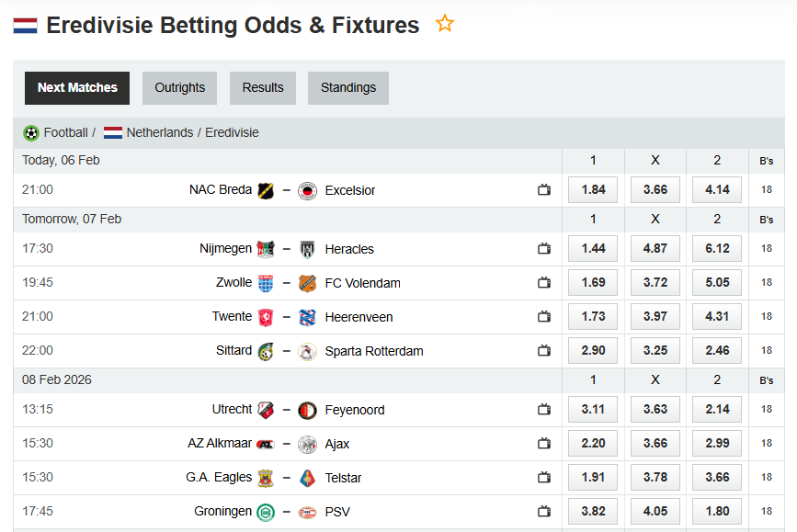Select the Next Matches tab
The height and width of the screenshot is (532, 797).
point(77,88)
